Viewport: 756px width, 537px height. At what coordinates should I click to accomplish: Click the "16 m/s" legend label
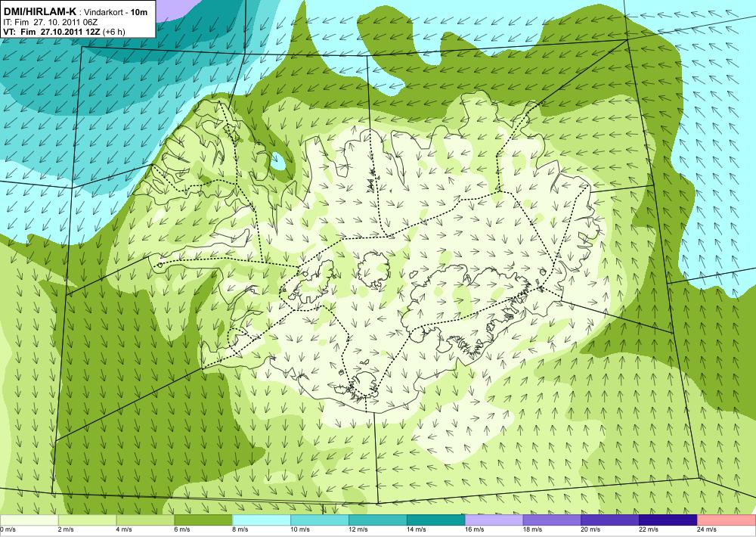(x=474, y=529)
